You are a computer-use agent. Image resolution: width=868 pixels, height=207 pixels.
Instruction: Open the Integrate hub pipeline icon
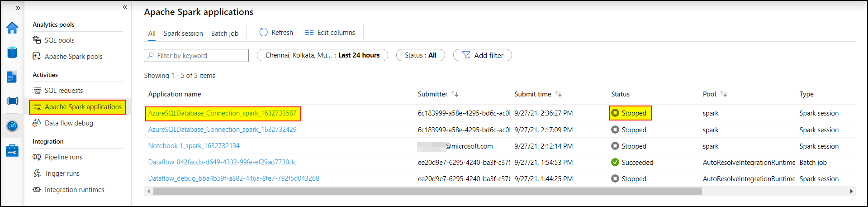click(12, 101)
